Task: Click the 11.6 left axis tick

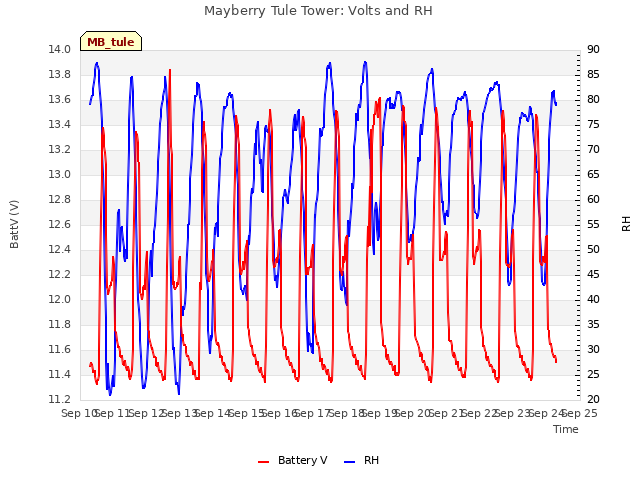Action: (x=60, y=349)
